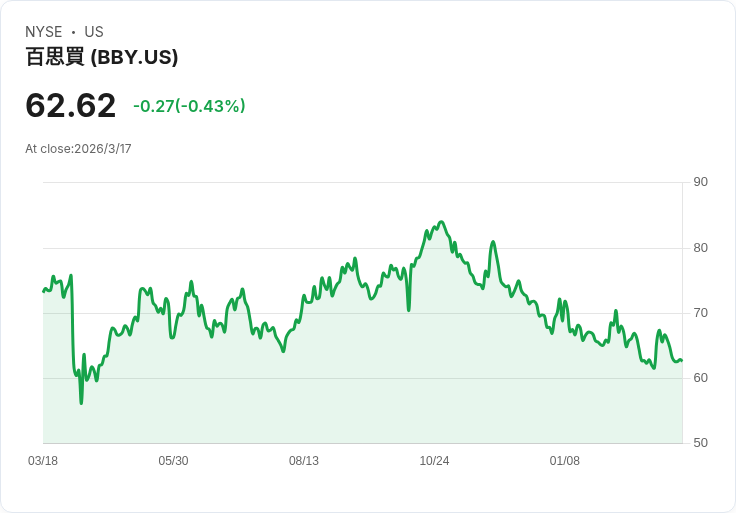This screenshot has width=736, height=513.
Task: Click the 03/18 x-axis date label
Action: pos(43,461)
